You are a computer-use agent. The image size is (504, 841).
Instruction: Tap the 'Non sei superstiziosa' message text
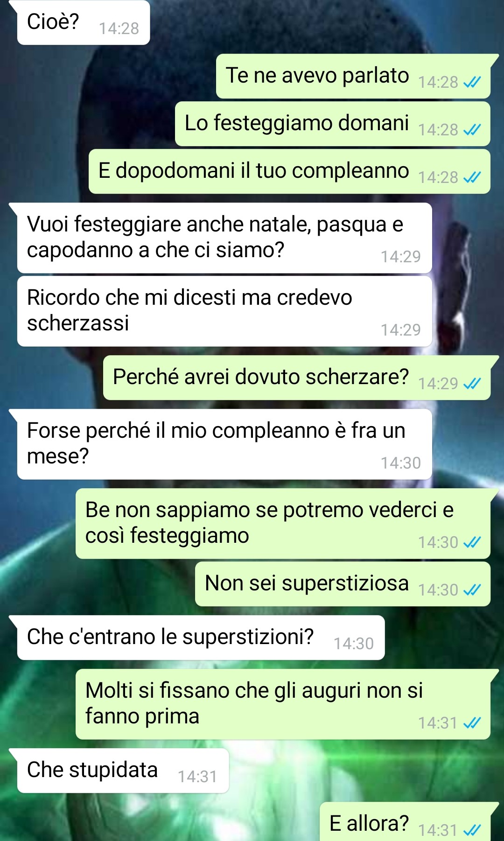(307, 583)
